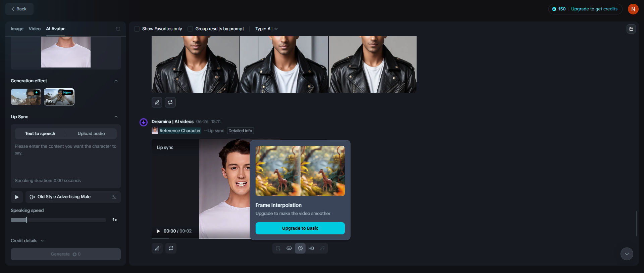Viewport: 644px width, 273px height.
Task: Select the AI Avatar tab
Action: 55,29
